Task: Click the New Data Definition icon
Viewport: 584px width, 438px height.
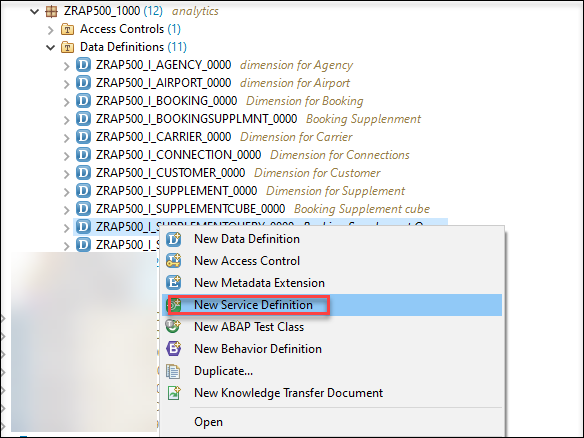Action: pos(174,239)
